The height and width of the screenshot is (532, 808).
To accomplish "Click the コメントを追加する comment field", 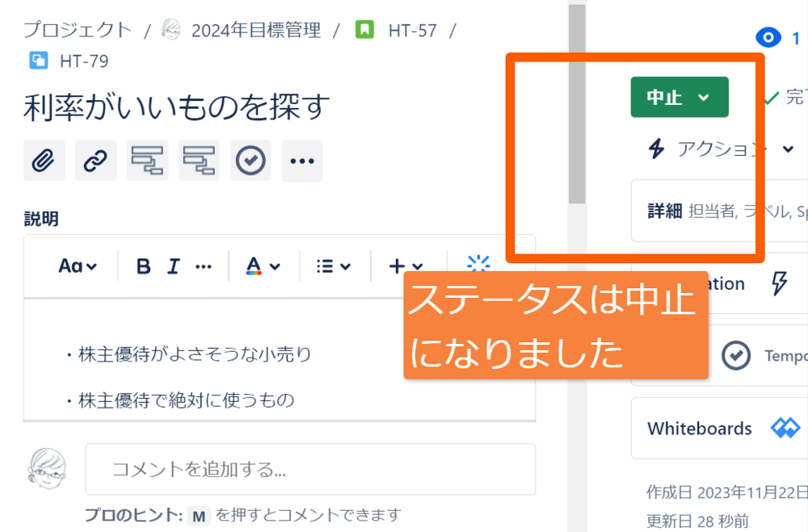I will 310,469.
